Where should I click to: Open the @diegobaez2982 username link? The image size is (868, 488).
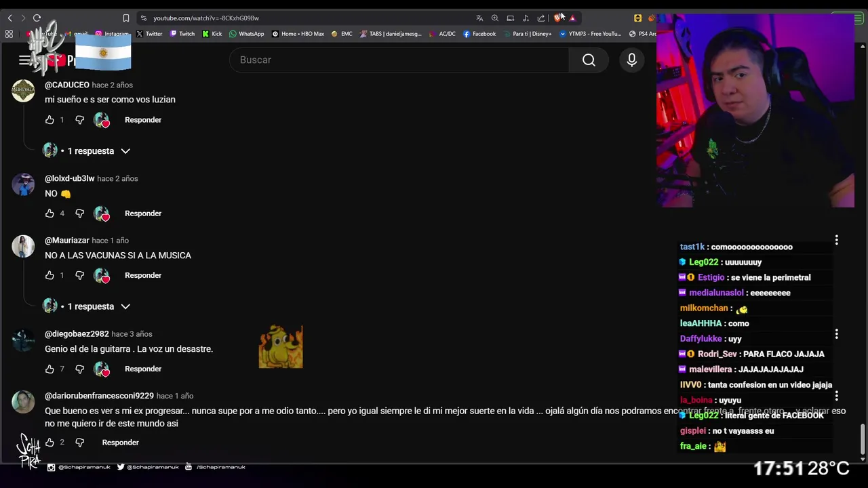pyautogui.click(x=77, y=334)
